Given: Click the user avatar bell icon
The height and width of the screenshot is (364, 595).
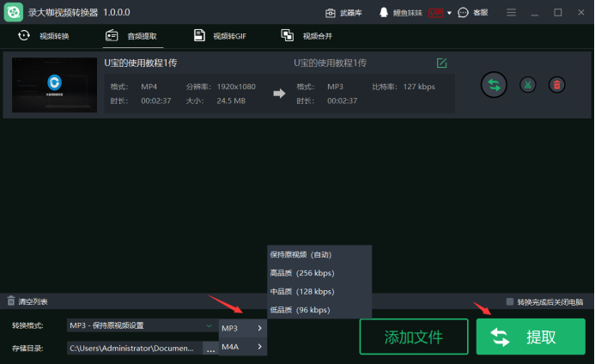Looking at the screenshot, I should point(384,13).
